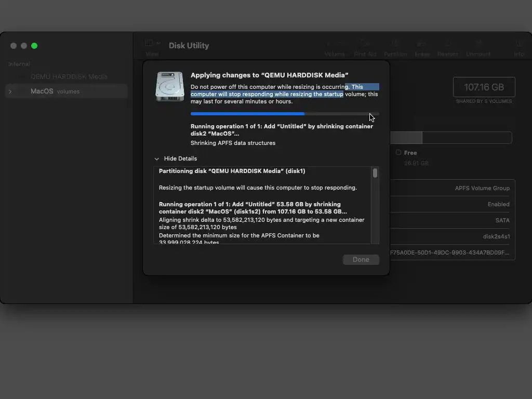Click the disk usage bar behind the dialog
Image resolution: width=532 pixels, height=399 pixels.
pos(451,138)
